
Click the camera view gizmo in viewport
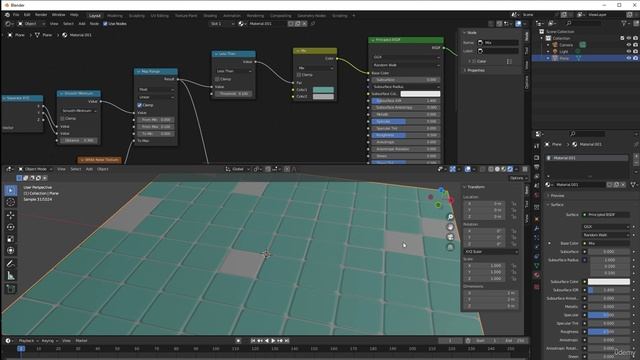click(450, 237)
